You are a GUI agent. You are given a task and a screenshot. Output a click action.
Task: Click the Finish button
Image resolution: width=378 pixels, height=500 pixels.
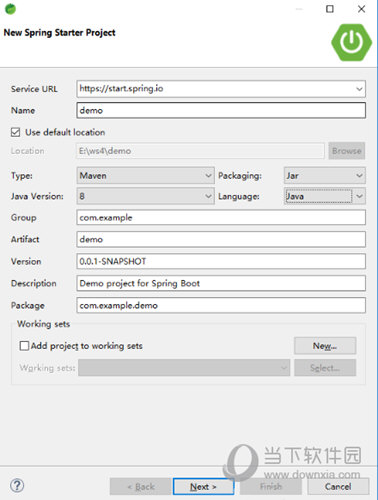click(x=271, y=487)
